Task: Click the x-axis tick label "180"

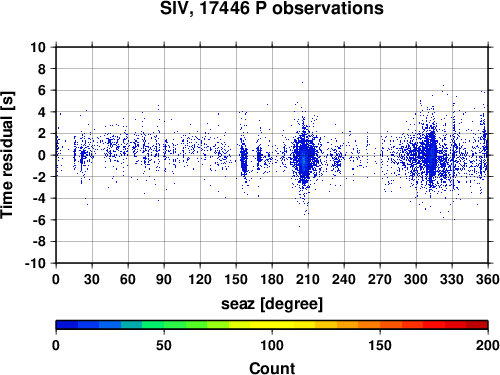Action: [x=272, y=279]
